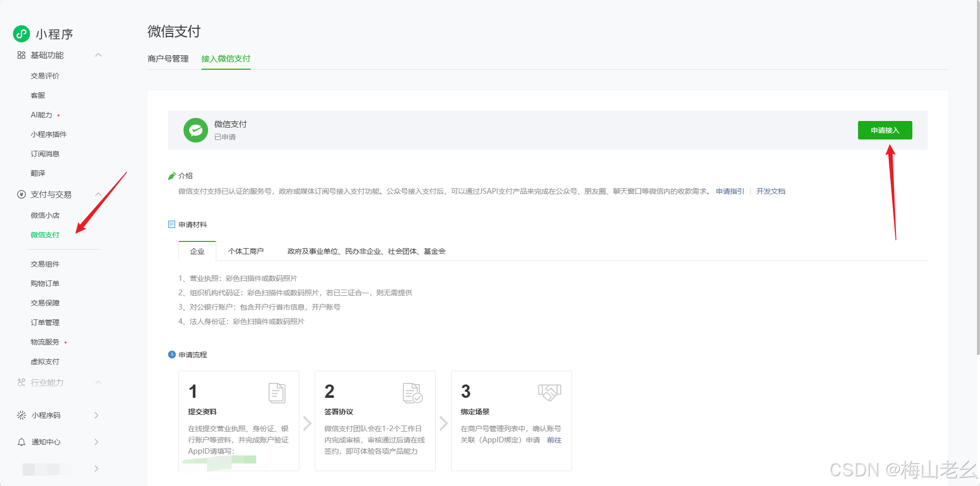Viewport: 980px width, 486px height.
Task: Open the 政府及事业单位、民办非企业 tab
Action: [x=366, y=251]
